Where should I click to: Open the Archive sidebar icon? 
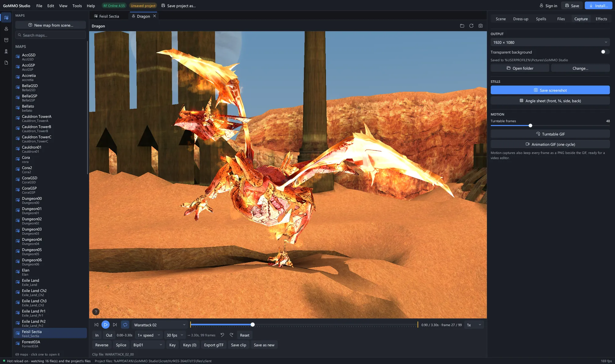pyautogui.click(x=6, y=40)
